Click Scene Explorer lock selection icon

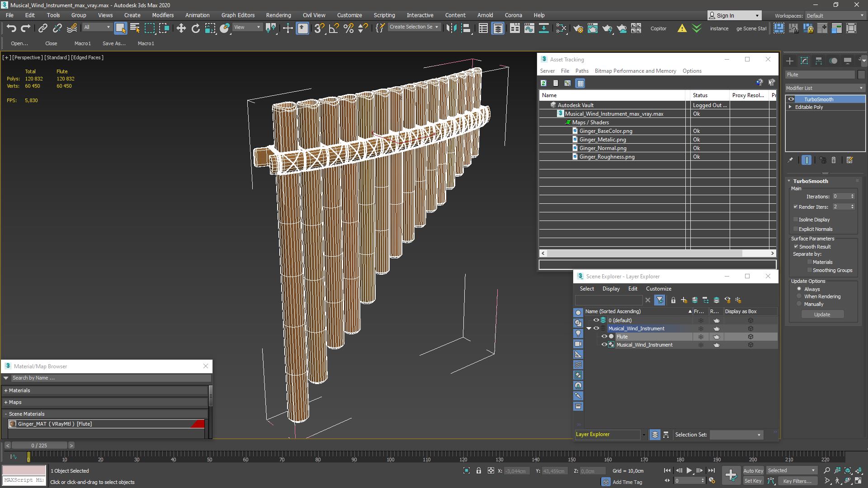673,300
